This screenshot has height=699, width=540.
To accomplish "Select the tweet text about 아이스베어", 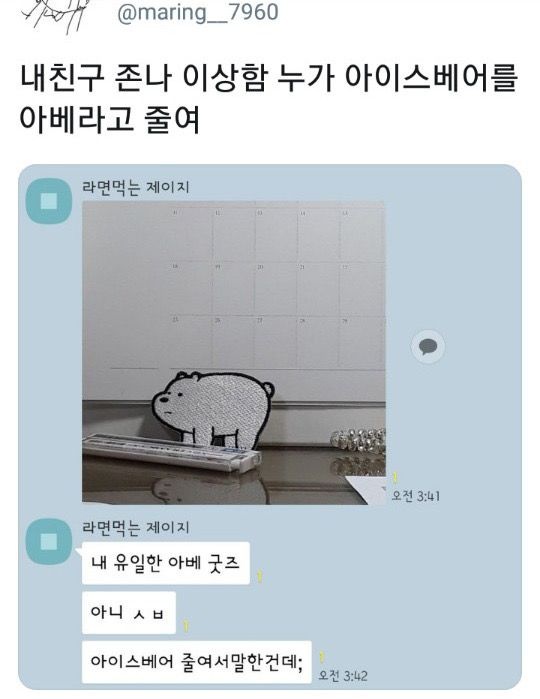I will [268, 99].
